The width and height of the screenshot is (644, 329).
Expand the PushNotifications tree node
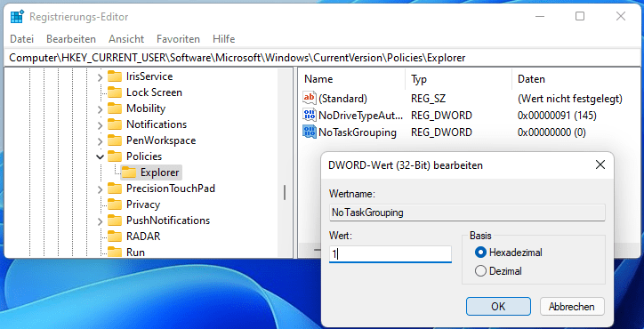100,221
